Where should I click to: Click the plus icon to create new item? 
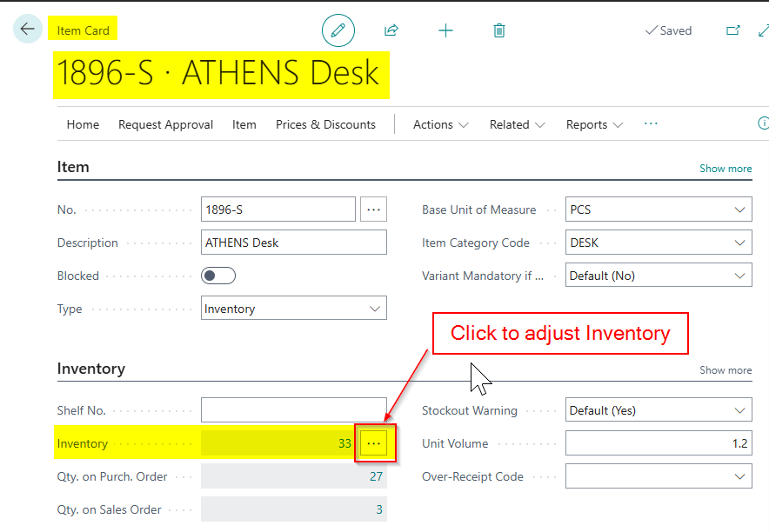point(445,30)
